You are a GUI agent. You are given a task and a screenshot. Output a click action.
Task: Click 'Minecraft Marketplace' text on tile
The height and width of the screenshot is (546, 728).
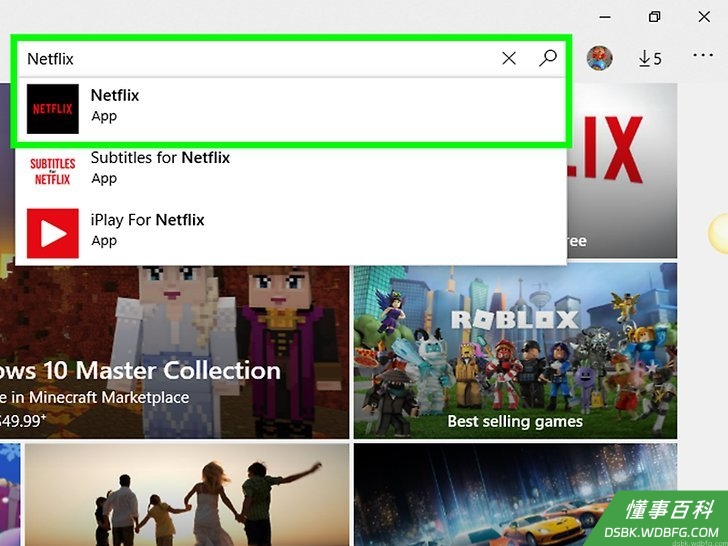(x=109, y=397)
